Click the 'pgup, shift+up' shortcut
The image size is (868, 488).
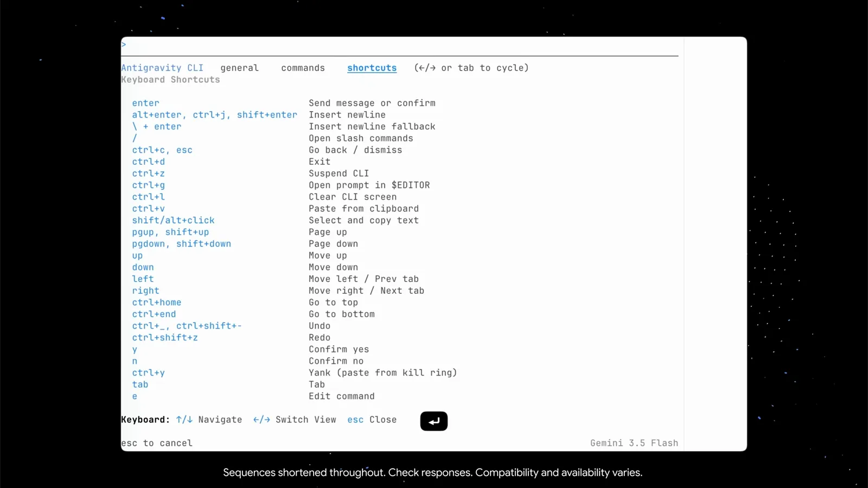coord(170,232)
